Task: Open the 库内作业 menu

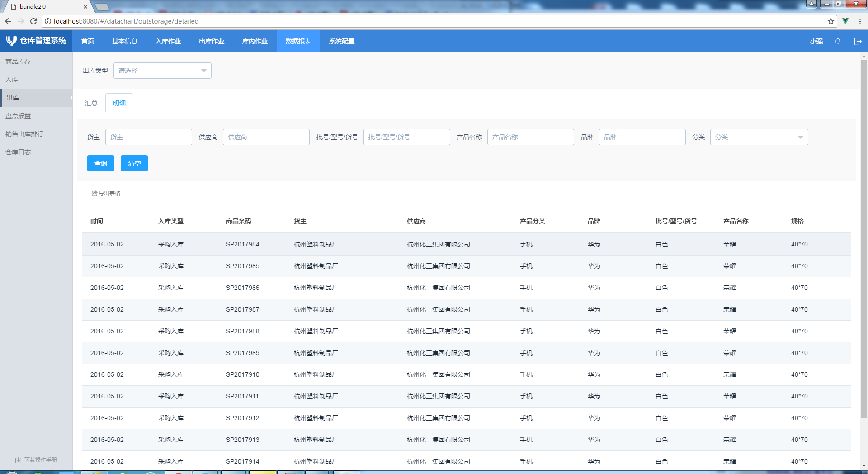Action: pos(255,41)
